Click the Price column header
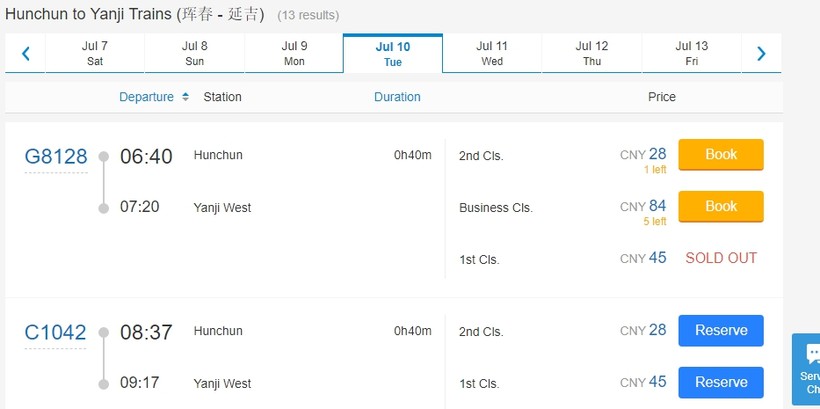The width and height of the screenshot is (820, 409). click(x=662, y=97)
